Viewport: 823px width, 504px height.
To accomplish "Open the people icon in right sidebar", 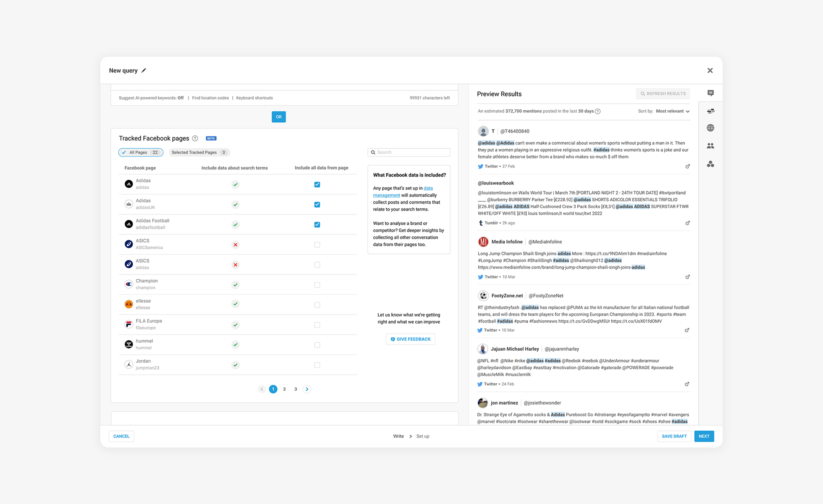I will [711, 146].
